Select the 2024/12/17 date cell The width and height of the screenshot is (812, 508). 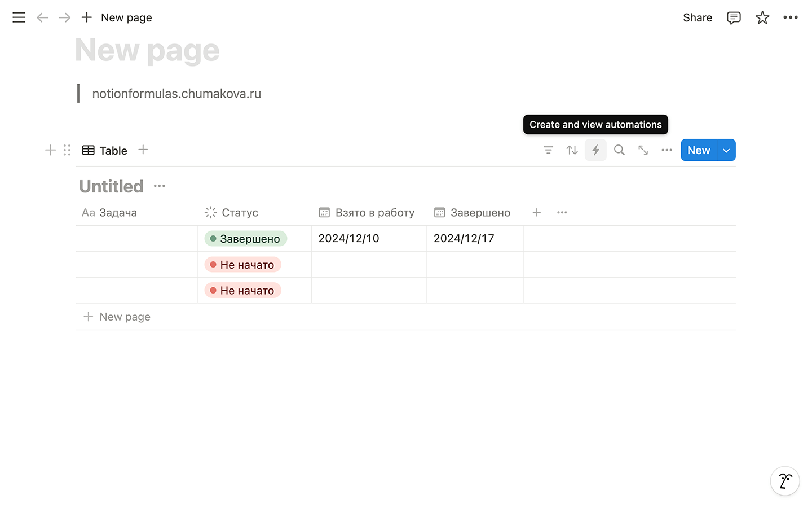click(475, 239)
